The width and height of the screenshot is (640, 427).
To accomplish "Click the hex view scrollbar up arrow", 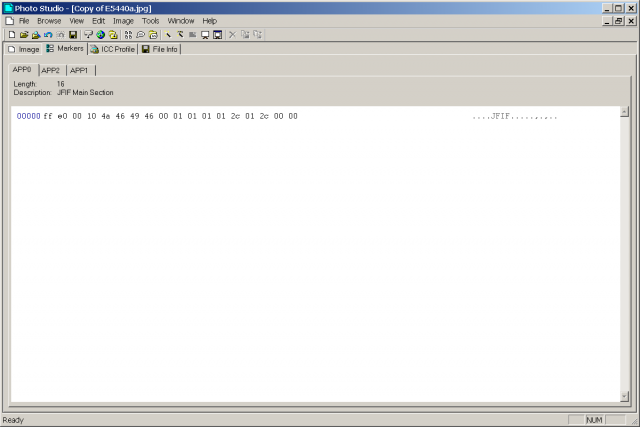I will click(624, 111).
